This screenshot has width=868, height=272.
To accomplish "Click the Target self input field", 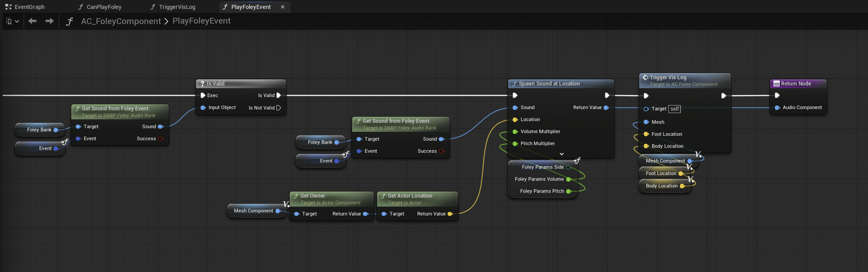I will 675,109.
